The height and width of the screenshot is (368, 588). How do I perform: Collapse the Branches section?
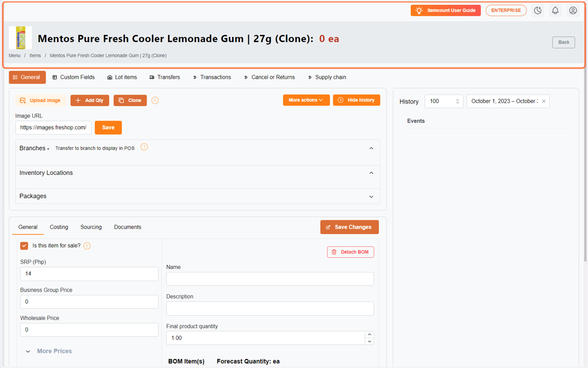coord(371,148)
